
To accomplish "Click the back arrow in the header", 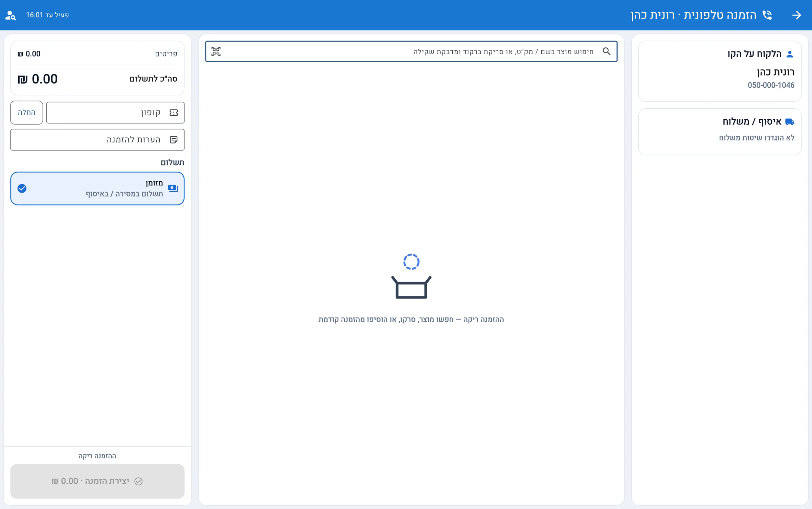I will (796, 15).
